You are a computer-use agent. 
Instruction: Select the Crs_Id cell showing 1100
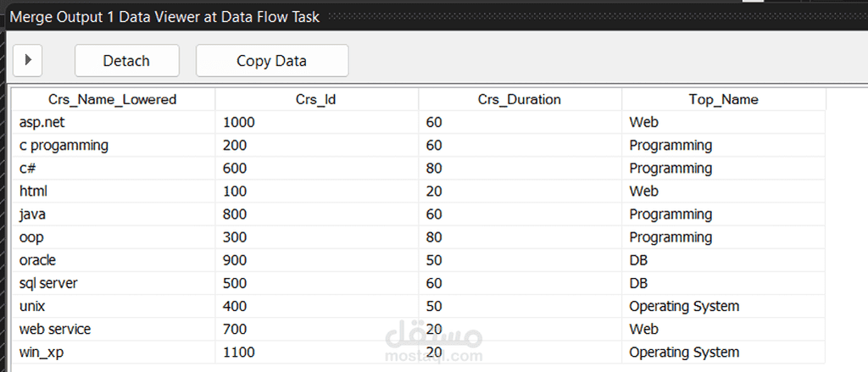click(x=317, y=352)
